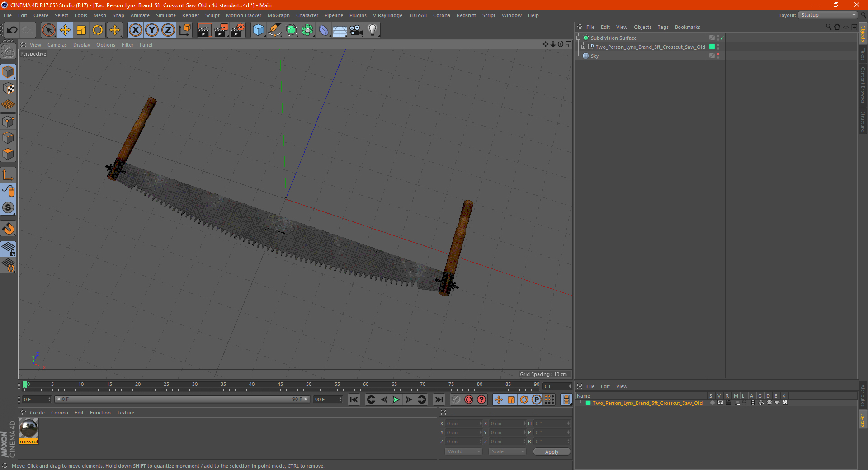Viewport: 868px width, 470px height.
Task: Open the Simulate menu
Action: coord(166,15)
